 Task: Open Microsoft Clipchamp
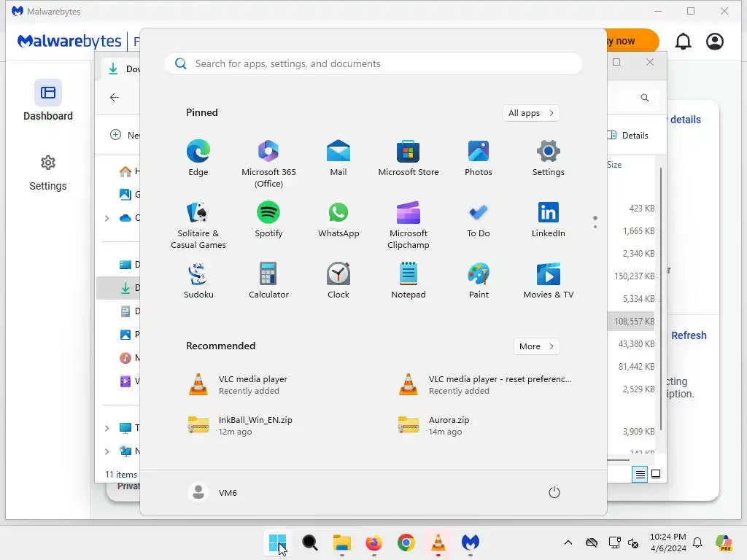[x=409, y=225]
